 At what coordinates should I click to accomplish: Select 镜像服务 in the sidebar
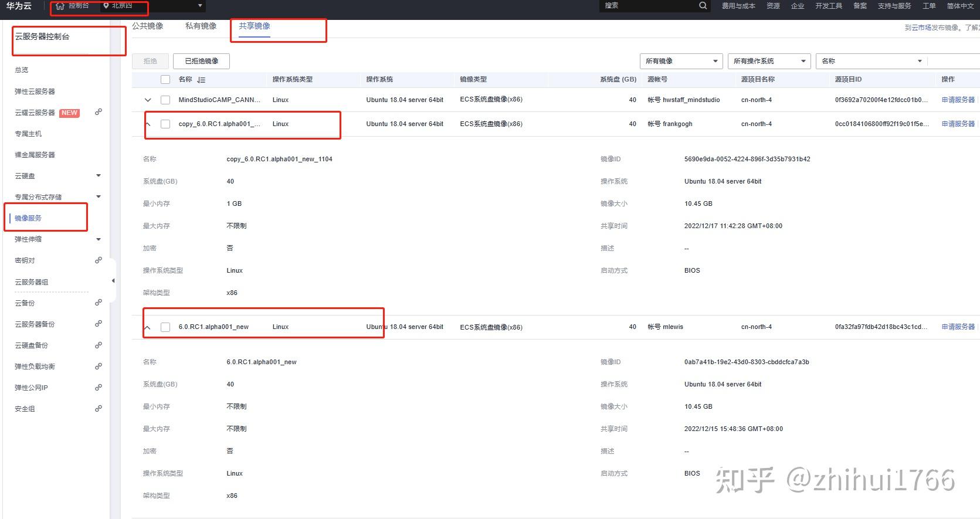point(28,218)
